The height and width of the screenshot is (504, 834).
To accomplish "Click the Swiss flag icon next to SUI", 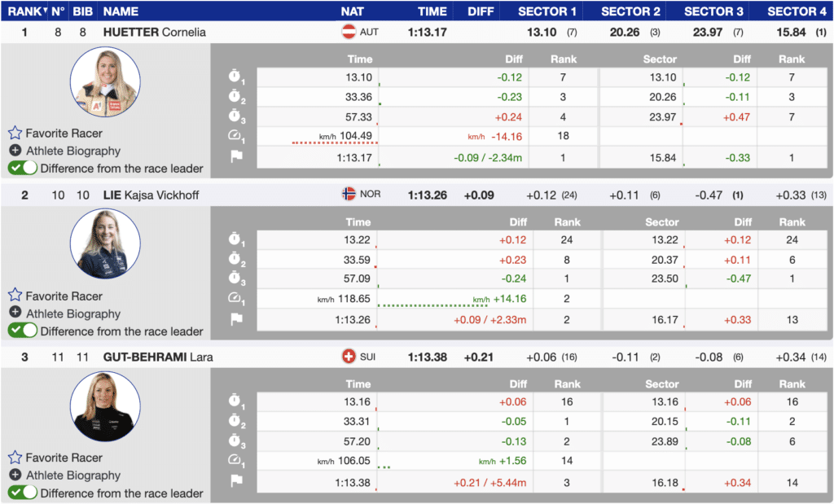I will [x=349, y=357].
